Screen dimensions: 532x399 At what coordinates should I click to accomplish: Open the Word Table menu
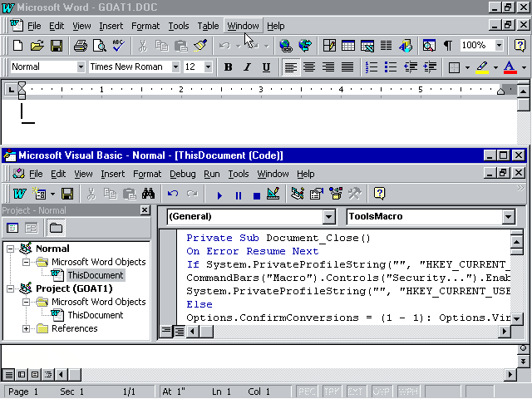[208, 26]
